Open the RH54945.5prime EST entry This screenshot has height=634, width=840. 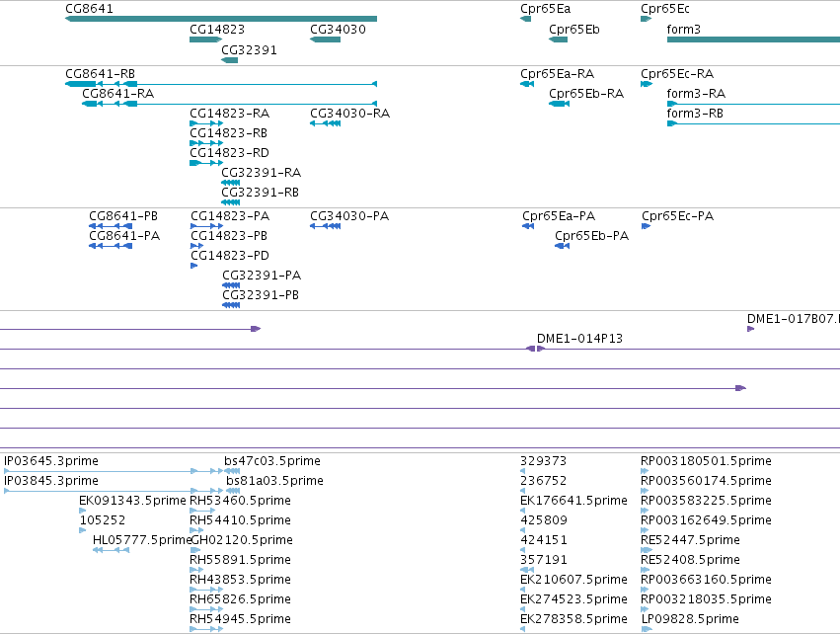[x=240, y=620]
